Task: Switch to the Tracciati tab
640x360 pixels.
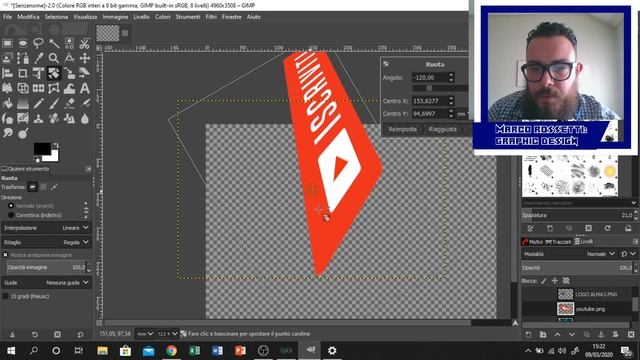Action: coord(558,242)
